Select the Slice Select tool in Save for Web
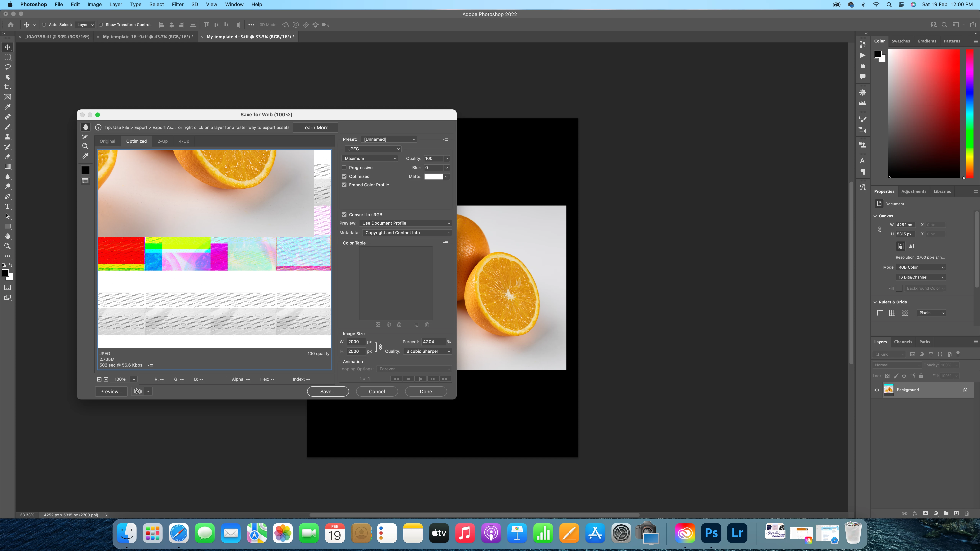 click(85, 137)
